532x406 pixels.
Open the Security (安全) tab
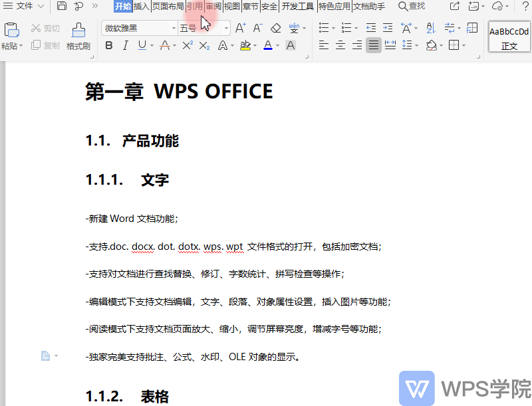click(x=269, y=6)
